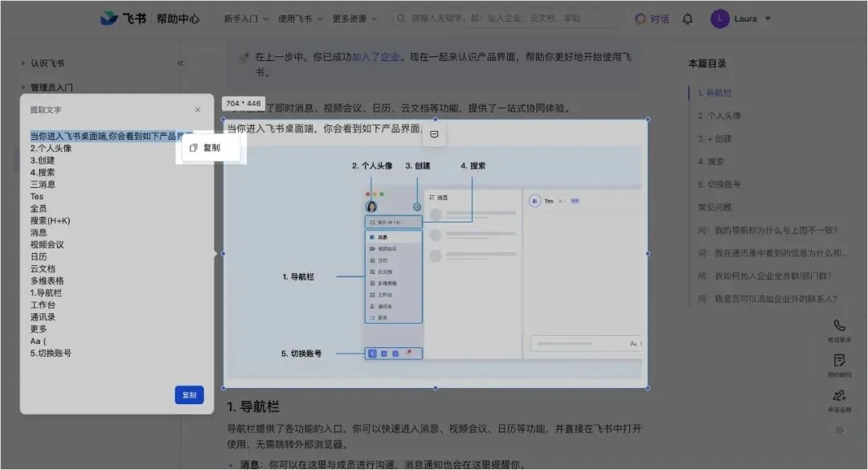Click the screenshot selection bottom-right corner handle

point(648,388)
